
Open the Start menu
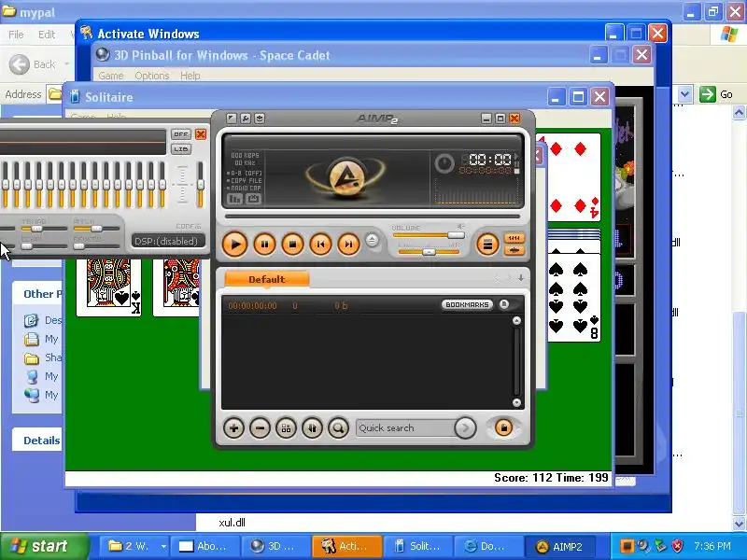(44, 546)
